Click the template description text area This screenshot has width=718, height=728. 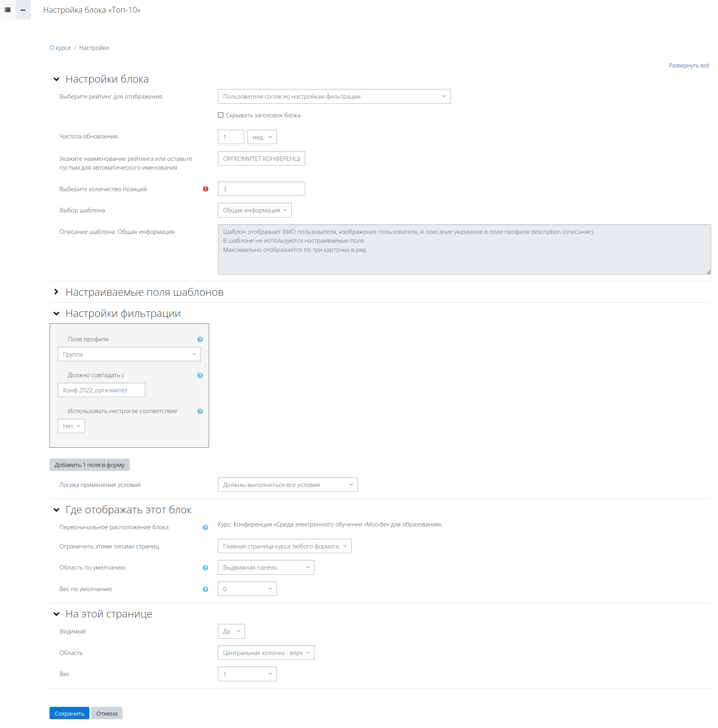(465, 249)
